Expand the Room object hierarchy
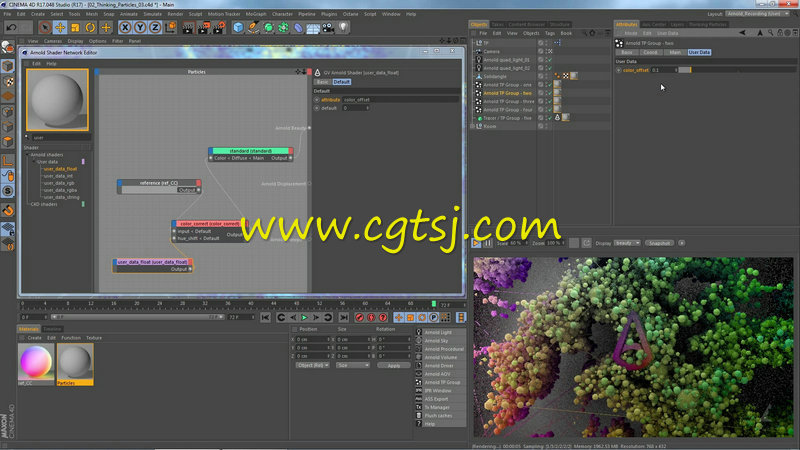800x450 pixels. click(472, 126)
